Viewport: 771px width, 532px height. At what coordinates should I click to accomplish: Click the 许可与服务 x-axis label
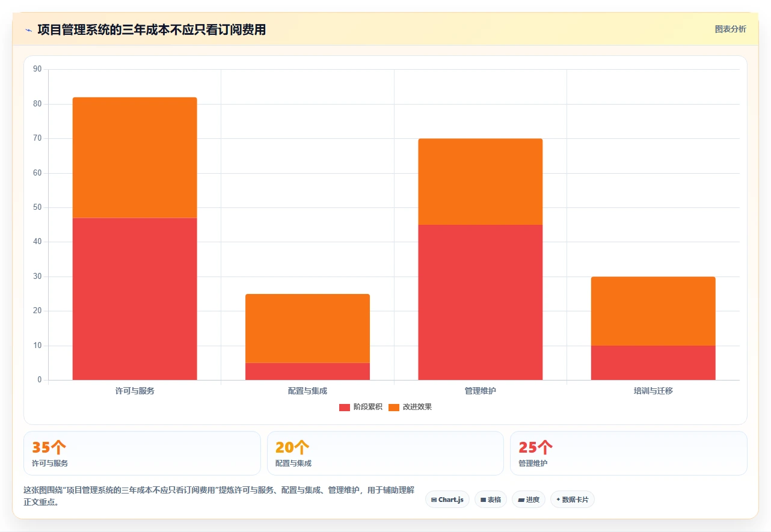click(135, 391)
